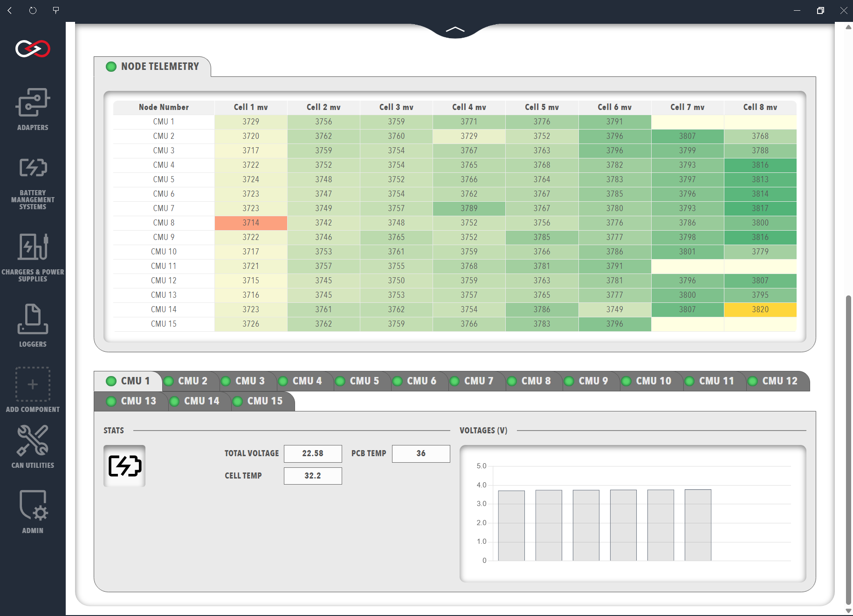Image resolution: width=853 pixels, height=616 pixels.
Task: Click the red and white logo icon
Action: click(x=33, y=48)
